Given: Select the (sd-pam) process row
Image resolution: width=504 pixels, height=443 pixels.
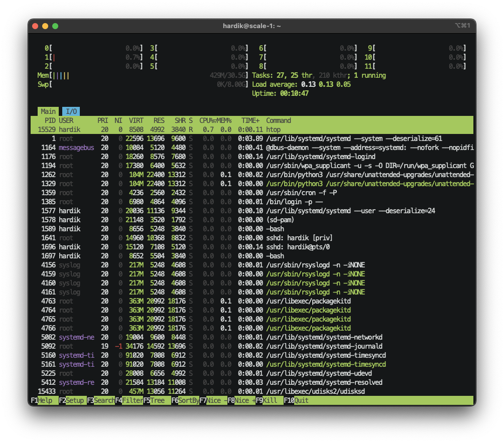Looking at the screenshot, I should pyautogui.click(x=252, y=220).
